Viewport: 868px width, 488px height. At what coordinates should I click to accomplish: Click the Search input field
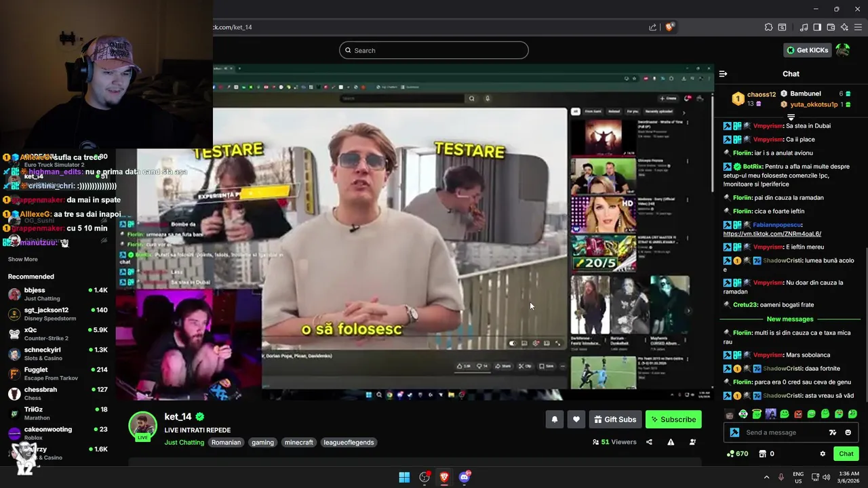point(434,50)
